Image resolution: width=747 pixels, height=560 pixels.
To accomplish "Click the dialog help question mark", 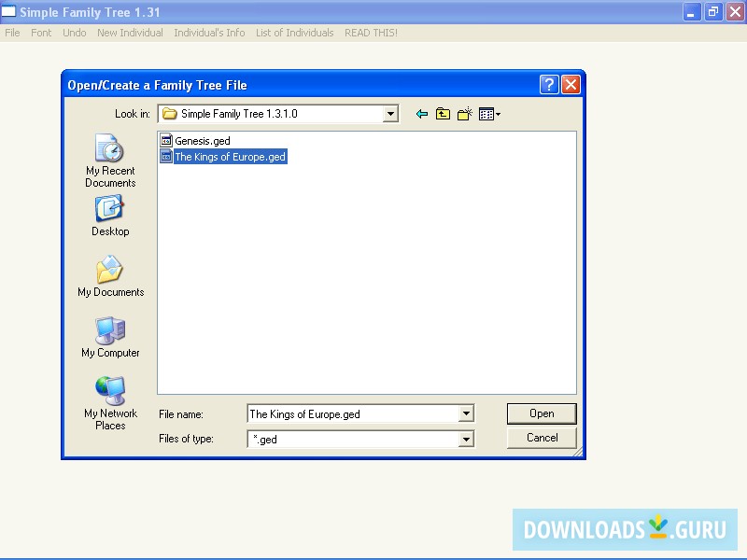I will (x=549, y=85).
